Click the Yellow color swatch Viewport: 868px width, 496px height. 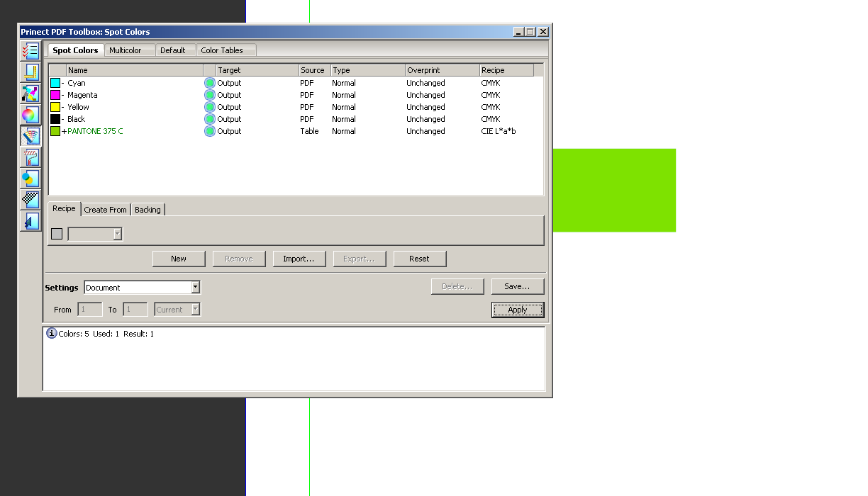(x=55, y=107)
